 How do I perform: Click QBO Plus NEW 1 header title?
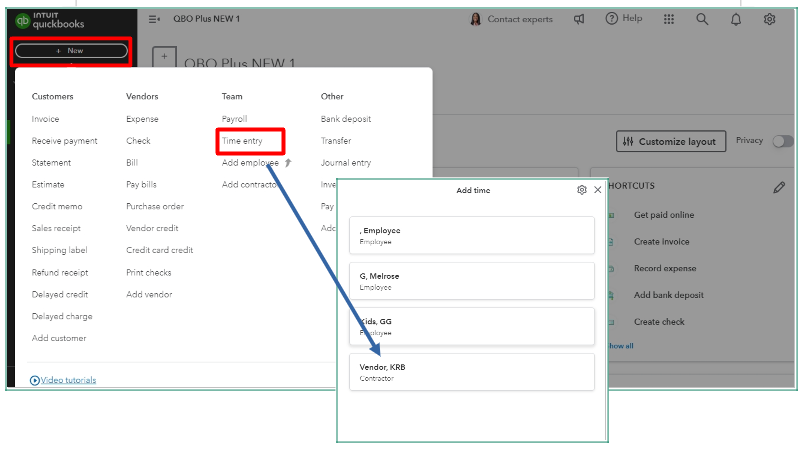click(206, 19)
